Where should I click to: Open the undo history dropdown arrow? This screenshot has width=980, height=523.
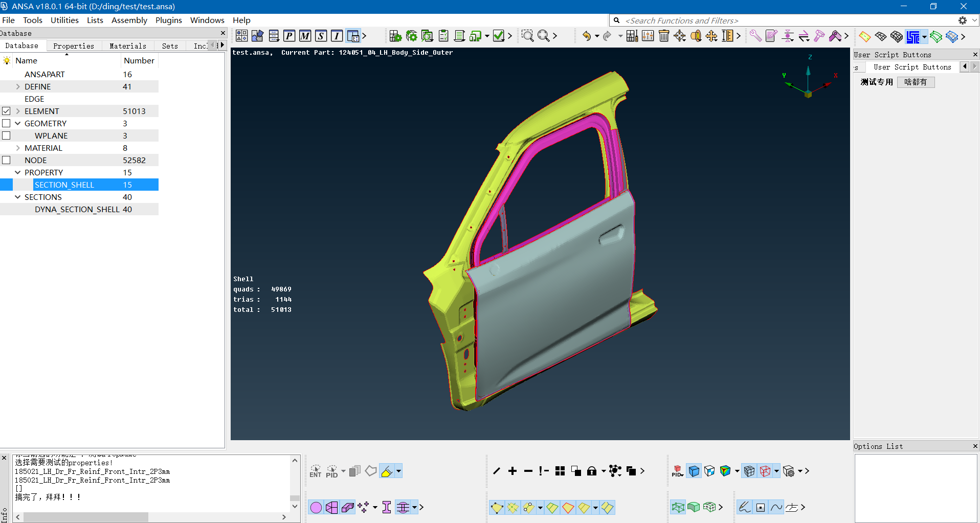(597, 36)
